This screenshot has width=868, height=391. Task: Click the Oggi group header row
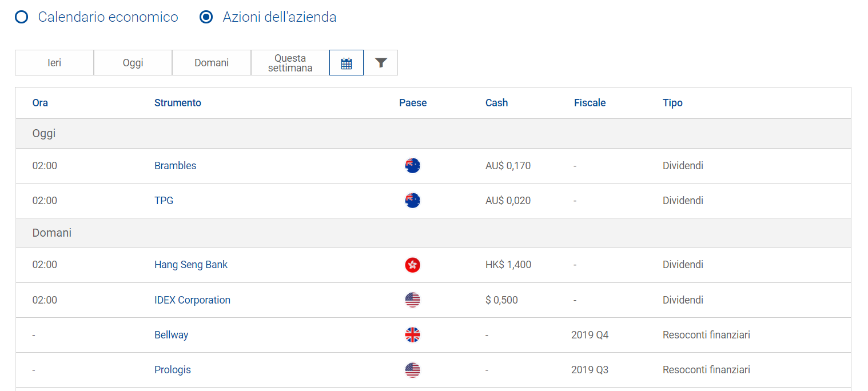point(433,134)
